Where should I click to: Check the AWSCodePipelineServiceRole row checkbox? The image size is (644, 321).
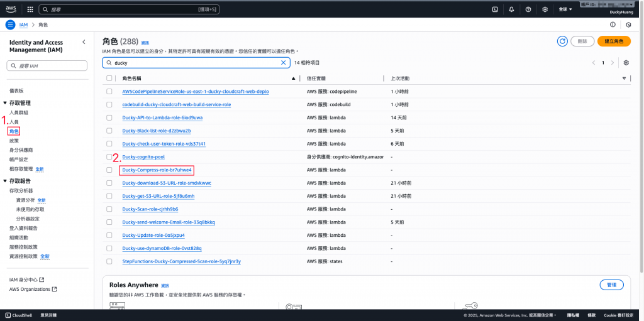pyautogui.click(x=109, y=92)
